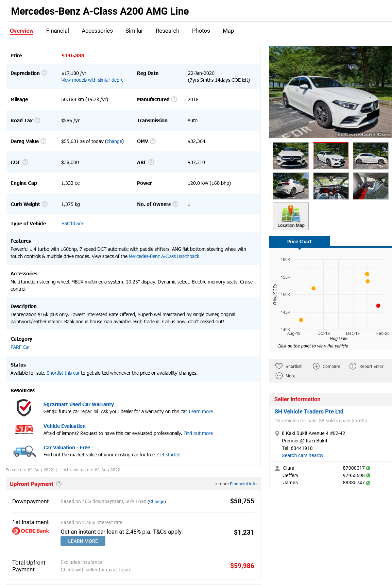392x585 pixels.
Task: Click the OMV help question mark icon
Action: coord(153,141)
